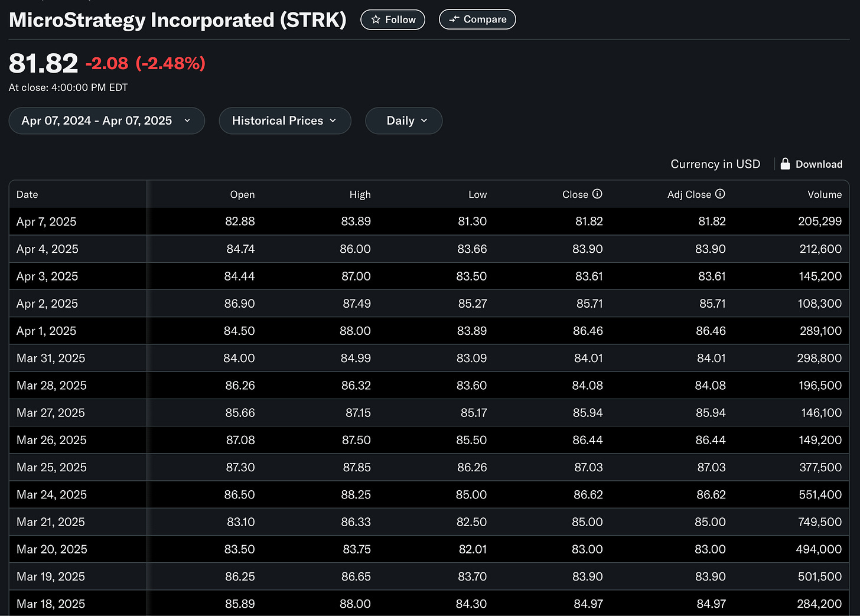Open the date range dropdown Apr 07, 2024 - Apr 07, 2025
Image resolution: width=860 pixels, height=616 pixels.
point(107,120)
